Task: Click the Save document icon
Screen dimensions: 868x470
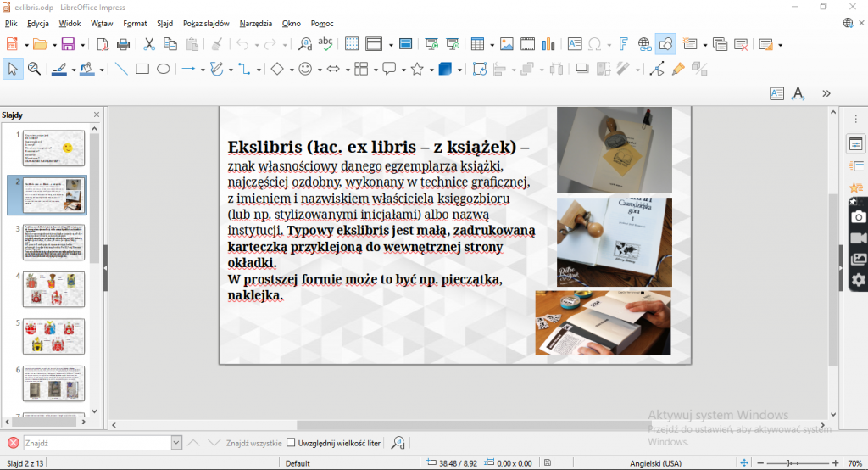Action: (x=68, y=44)
